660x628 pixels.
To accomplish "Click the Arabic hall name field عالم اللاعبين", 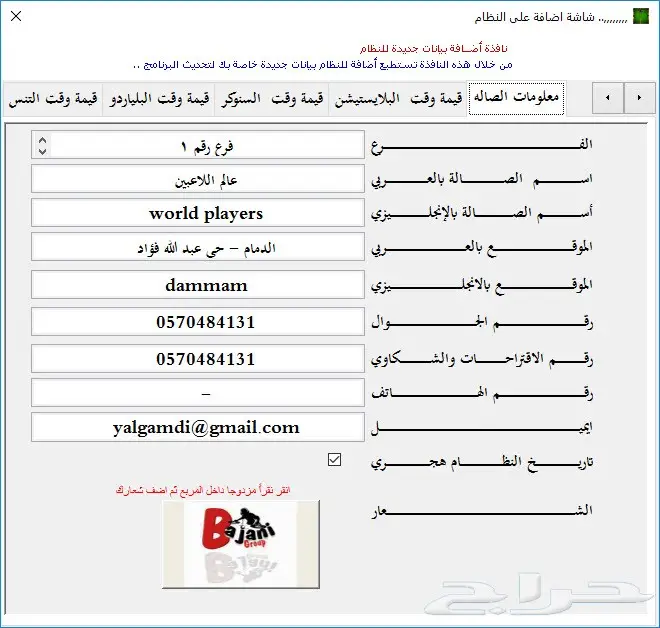I will (198, 179).
